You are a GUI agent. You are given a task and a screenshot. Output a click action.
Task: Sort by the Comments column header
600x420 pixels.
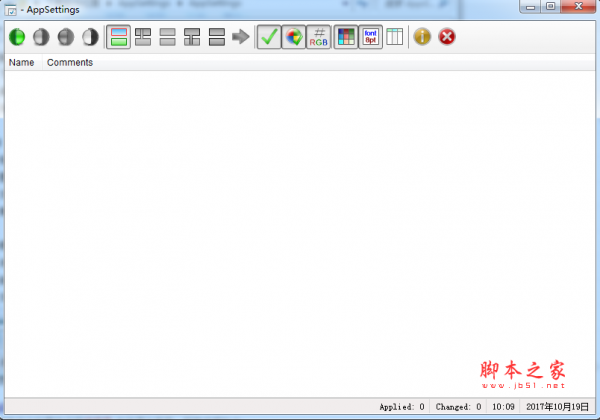coord(70,62)
